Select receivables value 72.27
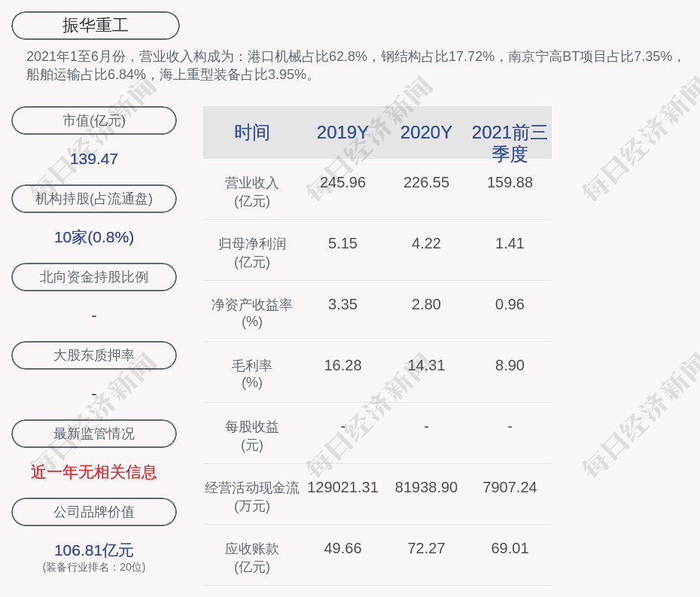Image resolution: width=700 pixels, height=597 pixels. (x=426, y=548)
